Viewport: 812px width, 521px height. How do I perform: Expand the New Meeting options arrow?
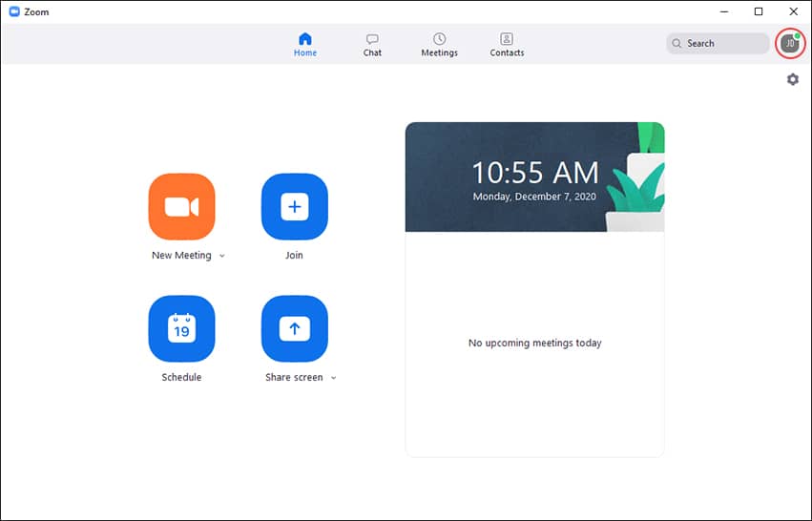tap(222, 256)
